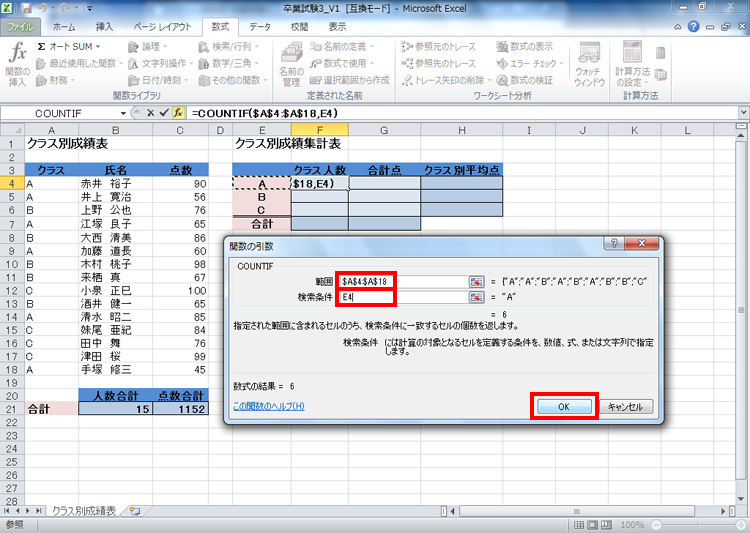Click the criteria (検索条件) collapse dialog button

[x=476, y=297]
